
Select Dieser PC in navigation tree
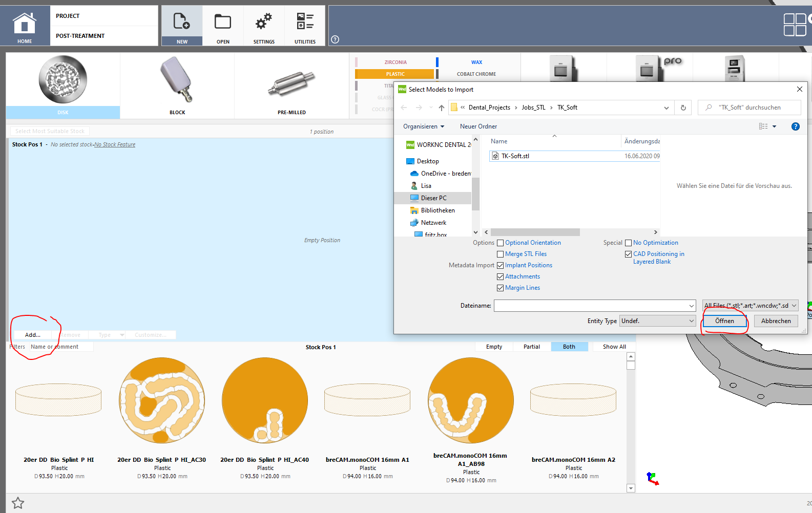[x=433, y=198]
